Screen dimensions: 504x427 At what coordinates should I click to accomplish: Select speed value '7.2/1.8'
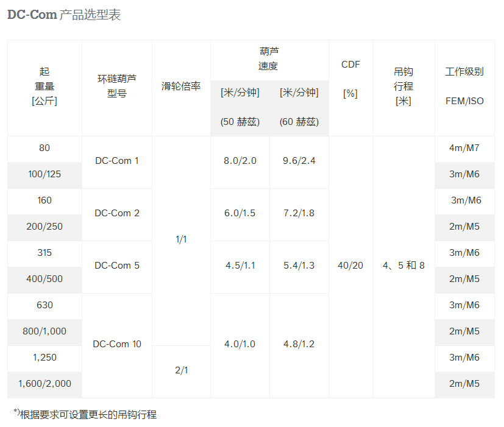[299, 213]
